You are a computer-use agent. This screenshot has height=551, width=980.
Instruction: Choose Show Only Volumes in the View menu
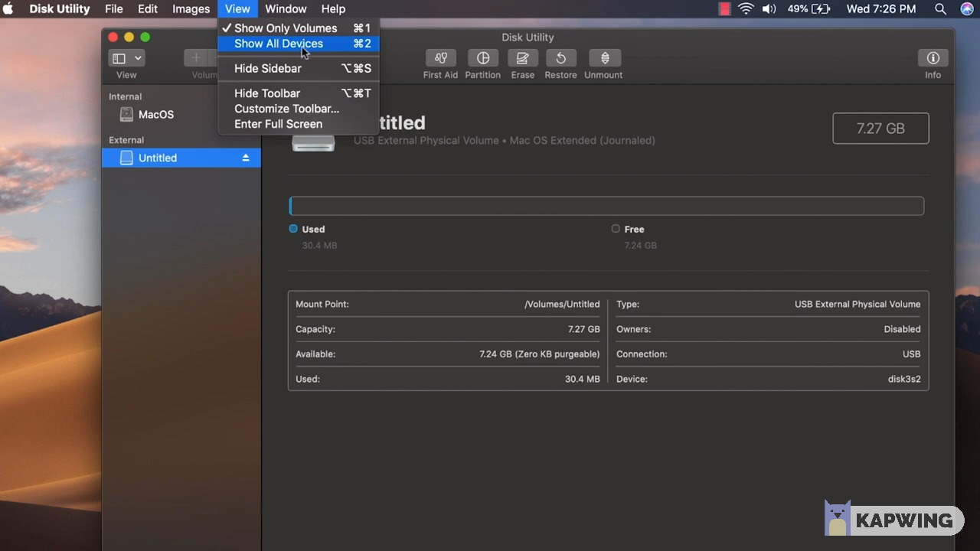click(298, 28)
